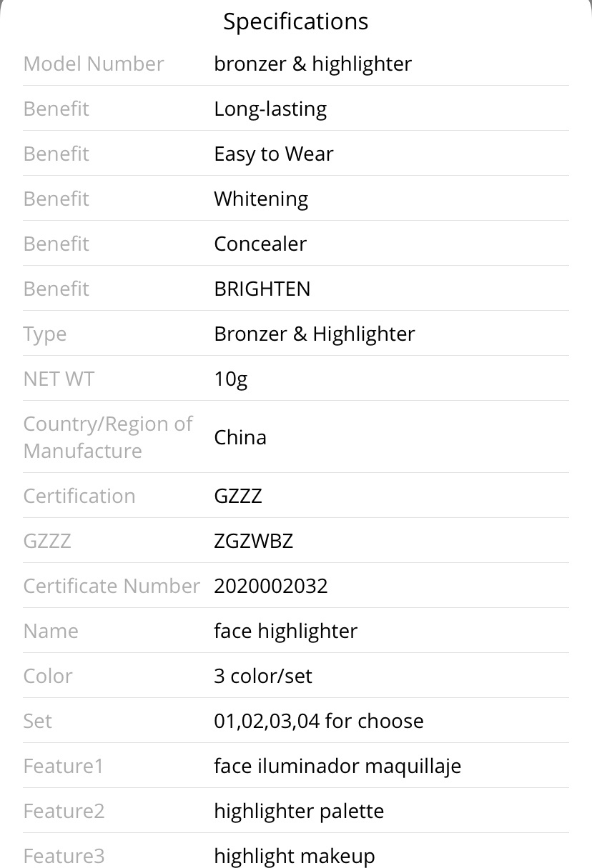592x868 pixels.
Task: Tap the Concealer benefit value
Action: [260, 244]
